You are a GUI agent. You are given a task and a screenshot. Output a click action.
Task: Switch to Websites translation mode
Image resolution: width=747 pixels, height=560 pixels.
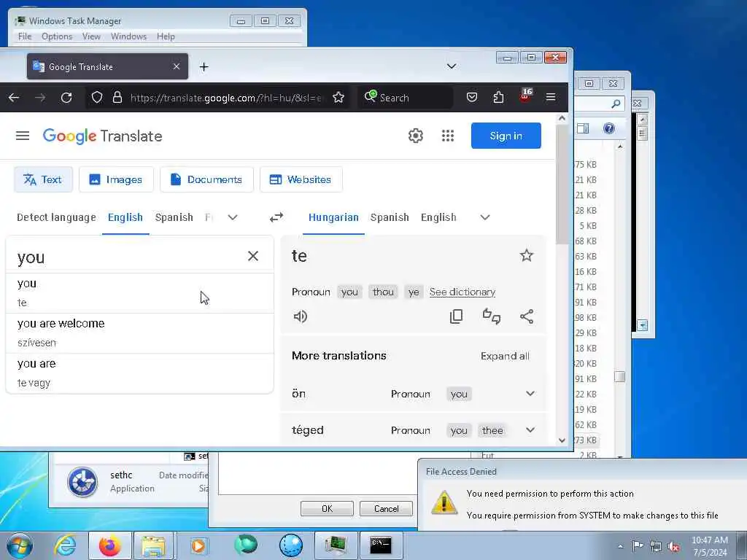coord(301,179)
